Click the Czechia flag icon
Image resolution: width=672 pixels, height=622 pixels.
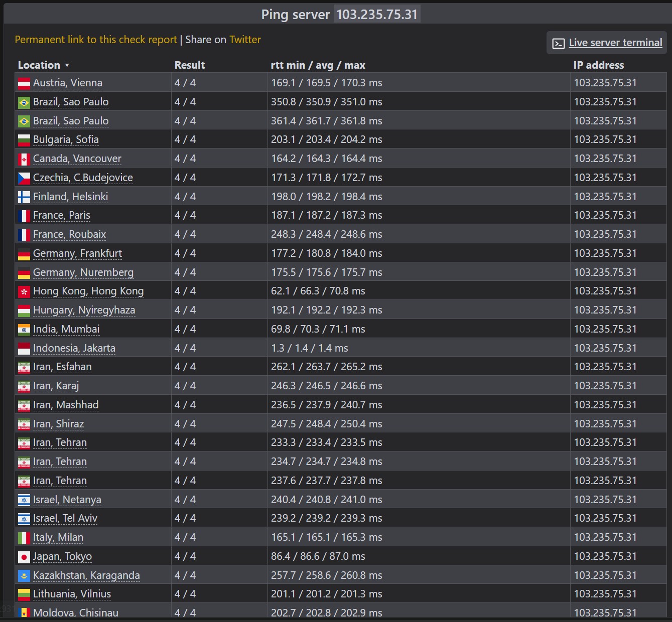point(24,178)
